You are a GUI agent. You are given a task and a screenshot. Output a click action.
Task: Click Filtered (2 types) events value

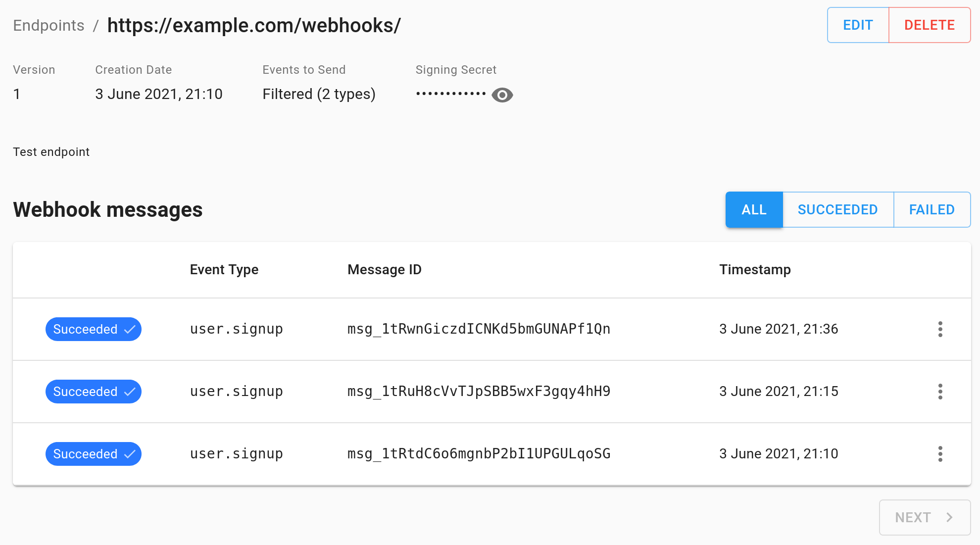319,94
